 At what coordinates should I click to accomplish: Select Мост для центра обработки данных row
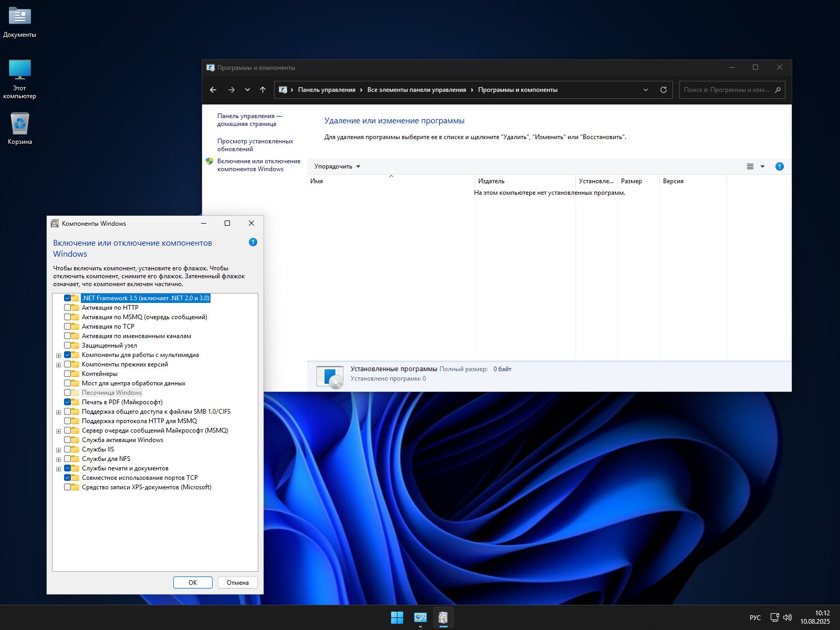tap(133, 383)
